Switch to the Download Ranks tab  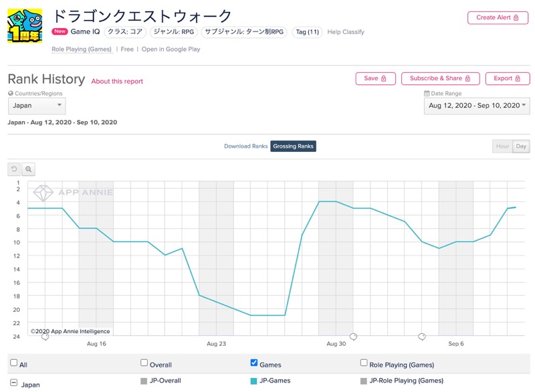coord(245,146)
